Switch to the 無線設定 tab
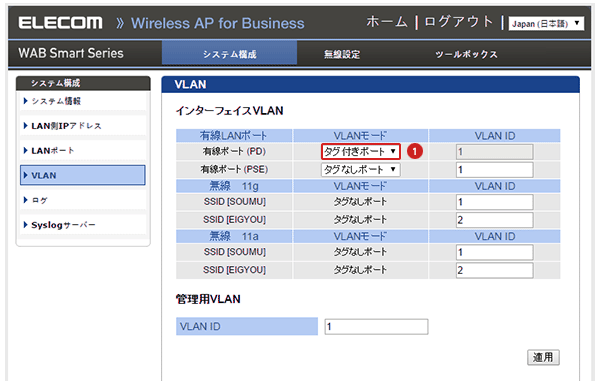This screenshot has height=383, width=600. [x=342, y=54]
